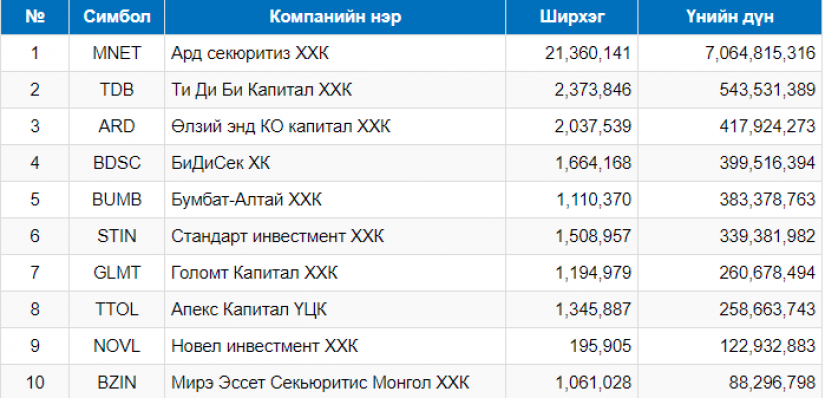Image resolution: width=825 pixels, height=398 pixels.
Task: Select the BZIN symbol cell
Action: [117, 383]
